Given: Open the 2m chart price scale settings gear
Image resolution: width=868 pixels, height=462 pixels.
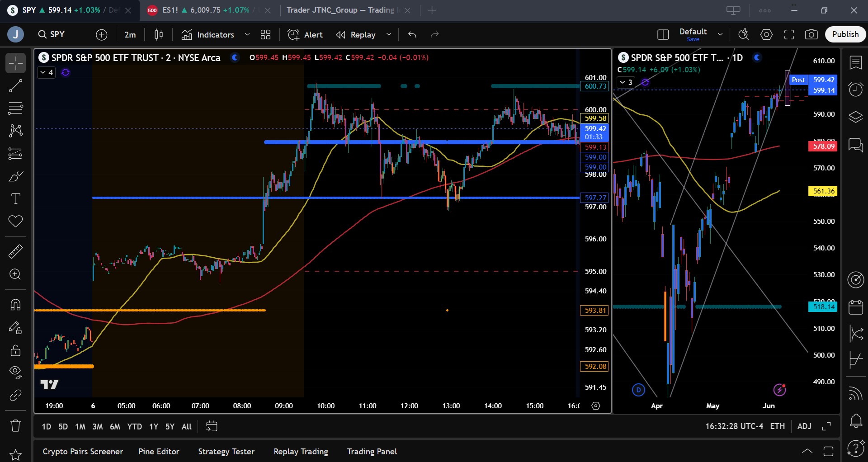Looking at the screenshot, I should tap(596, 406).
